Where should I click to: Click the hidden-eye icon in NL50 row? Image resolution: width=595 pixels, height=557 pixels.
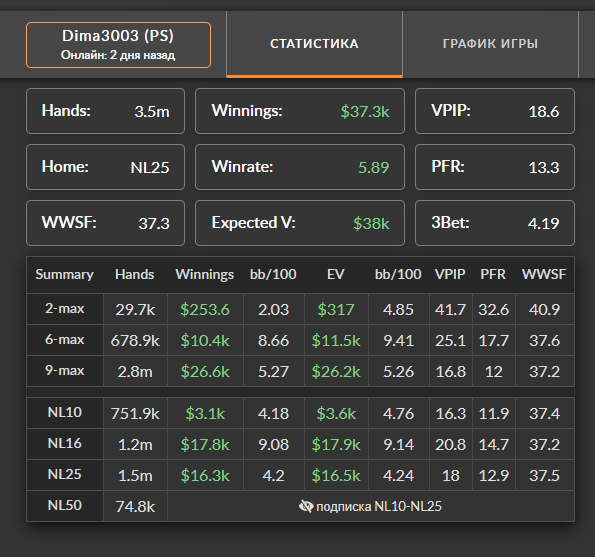306,506
